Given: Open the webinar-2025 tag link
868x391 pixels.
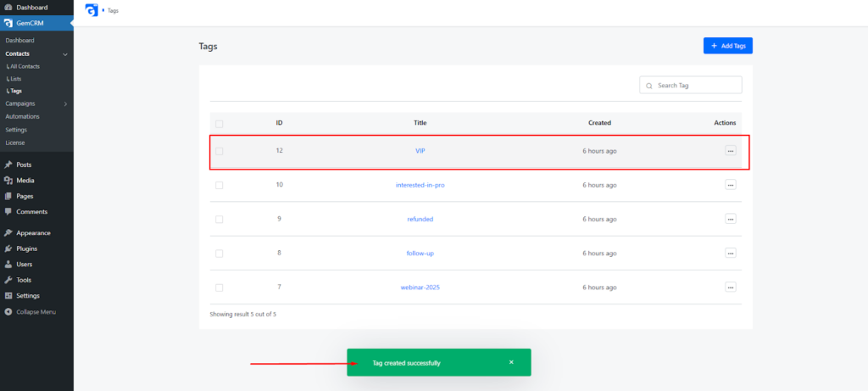Looking at the screenshot, I should [420, 288].
